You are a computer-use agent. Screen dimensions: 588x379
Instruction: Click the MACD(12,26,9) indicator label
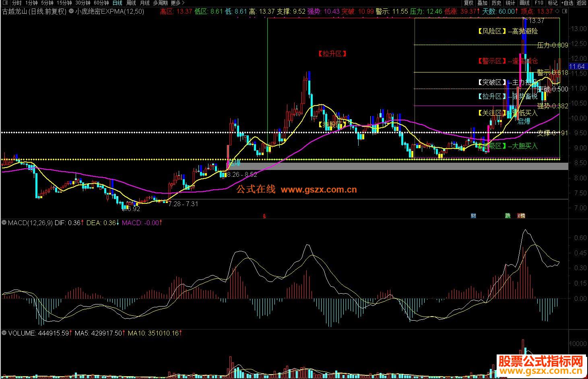[x=30, y=222]
